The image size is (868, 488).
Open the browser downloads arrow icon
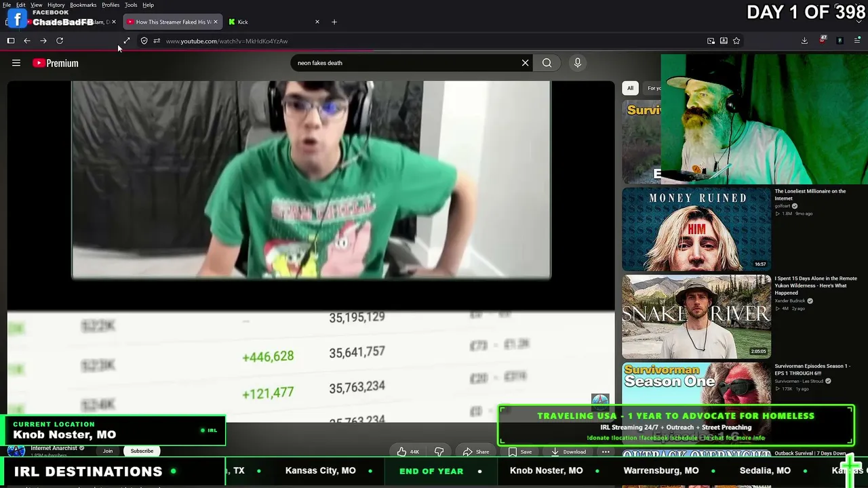[x=804, y=41]
